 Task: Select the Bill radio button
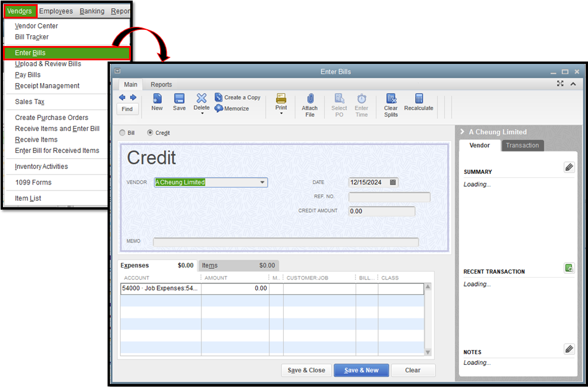122,133
